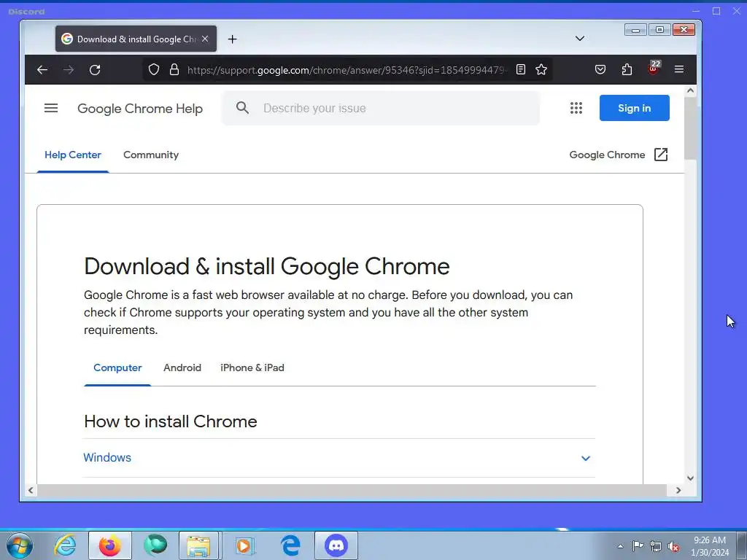Click the green globe browser taskbar icon
Image resolution: width=747 pixels, height=560 pixels.
(x=155, y=545)
